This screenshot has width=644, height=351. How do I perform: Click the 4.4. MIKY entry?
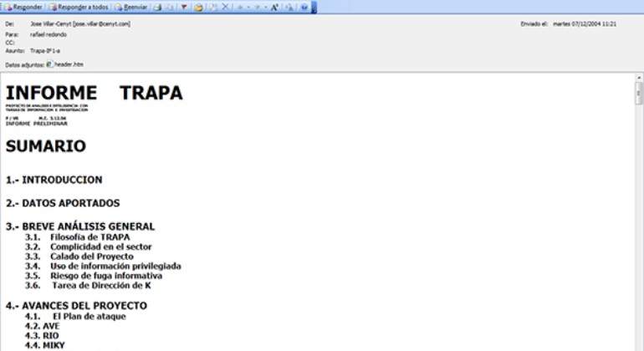pyautogui.click(x=45, y=345)
